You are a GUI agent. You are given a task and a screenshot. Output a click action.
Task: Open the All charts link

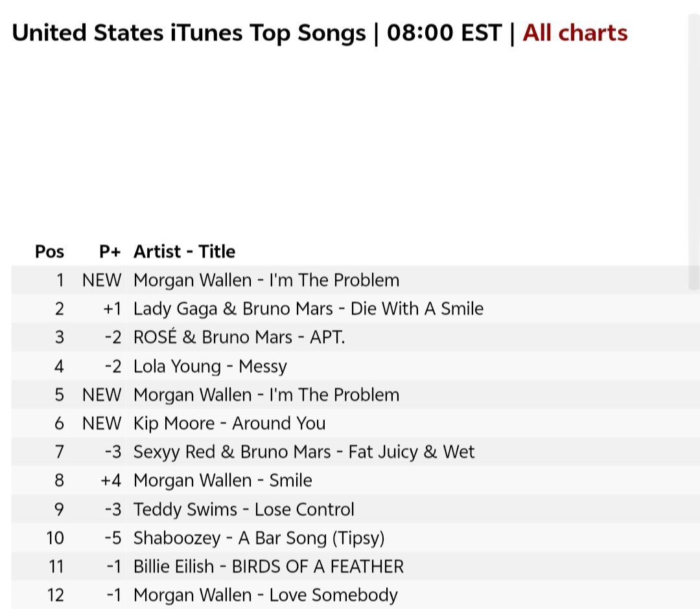pos(574,33)
